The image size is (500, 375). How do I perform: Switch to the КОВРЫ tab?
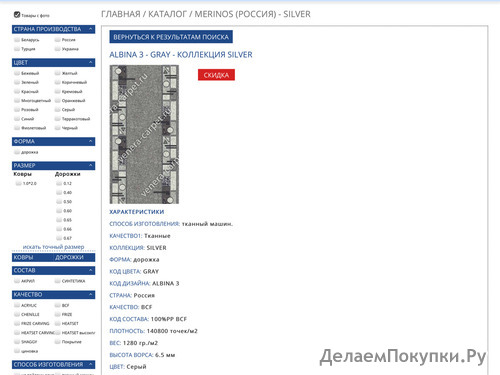[x=23, y=257]
